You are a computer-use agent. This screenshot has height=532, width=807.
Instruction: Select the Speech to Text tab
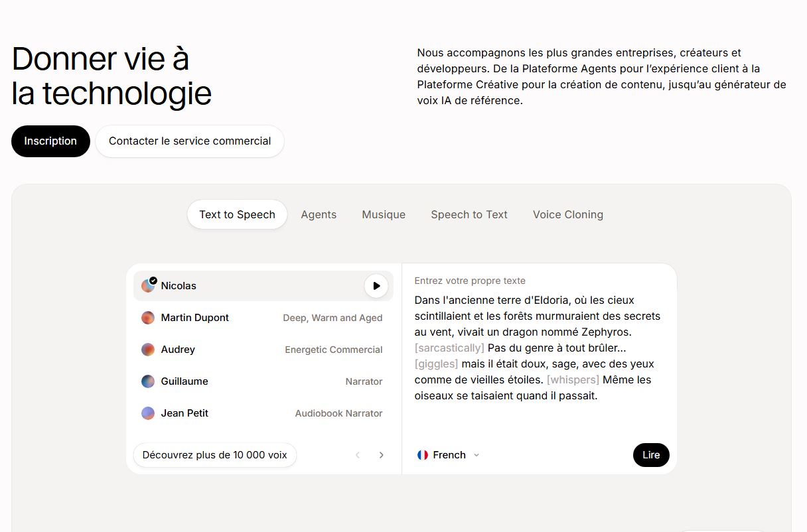point(469,214)
